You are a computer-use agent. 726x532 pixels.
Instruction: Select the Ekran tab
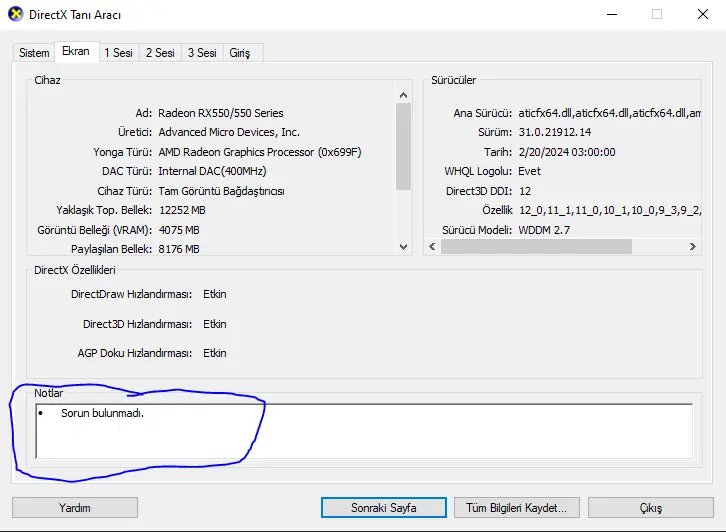[76, 51]
